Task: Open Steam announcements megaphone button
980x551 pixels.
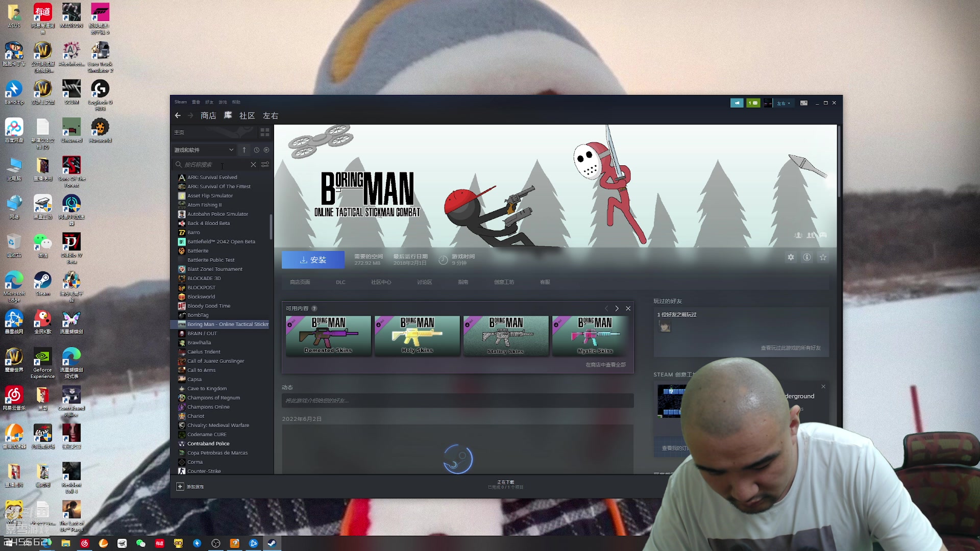Action: (x=737, y=103)
